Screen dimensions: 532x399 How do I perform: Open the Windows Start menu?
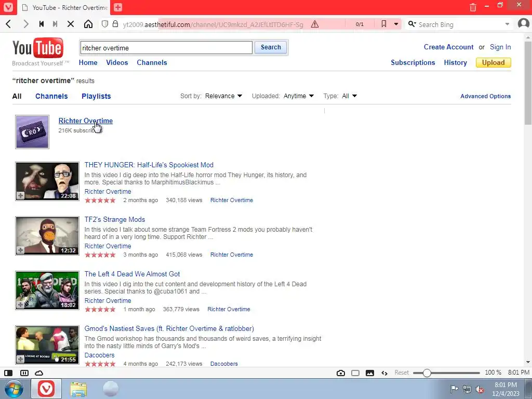(14, 389)
